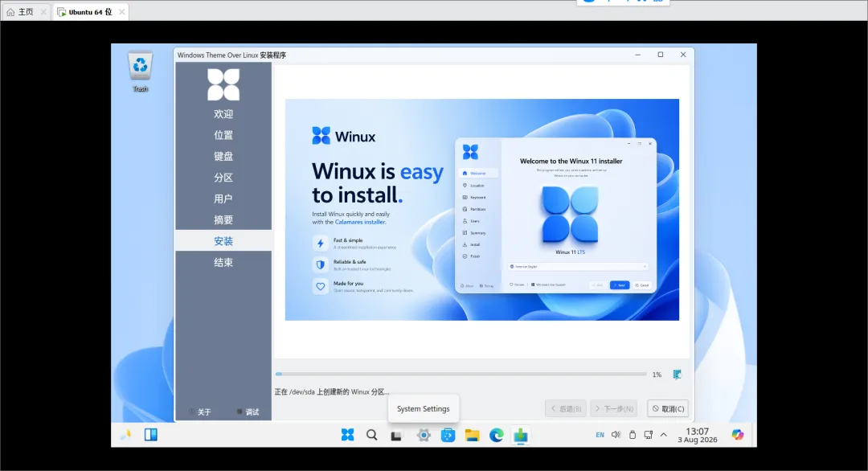Click the Winux slideshow image
The image size is (868, 471).
pos(481,210)
